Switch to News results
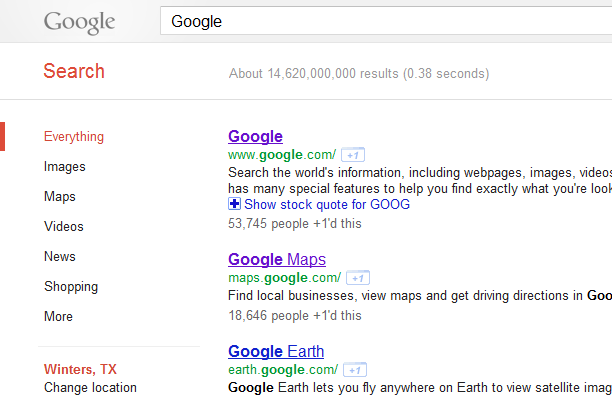Screen dimensions: 612x397 [60, 256]
